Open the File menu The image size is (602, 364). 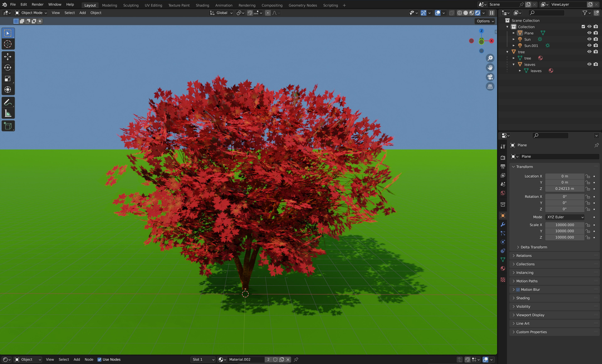[x=13, y=4]
